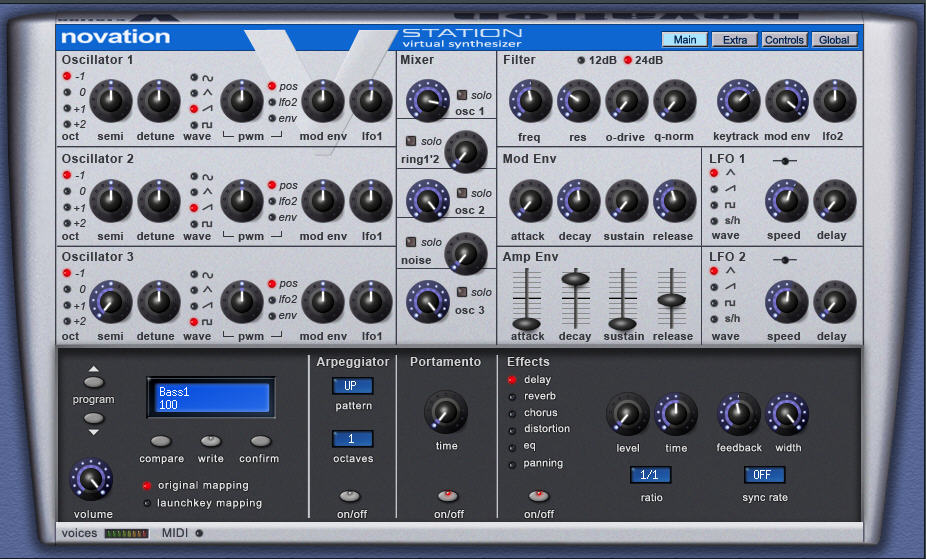
Task: Toggle solo for osc 1 in Mixer
Action: (462, 94)
